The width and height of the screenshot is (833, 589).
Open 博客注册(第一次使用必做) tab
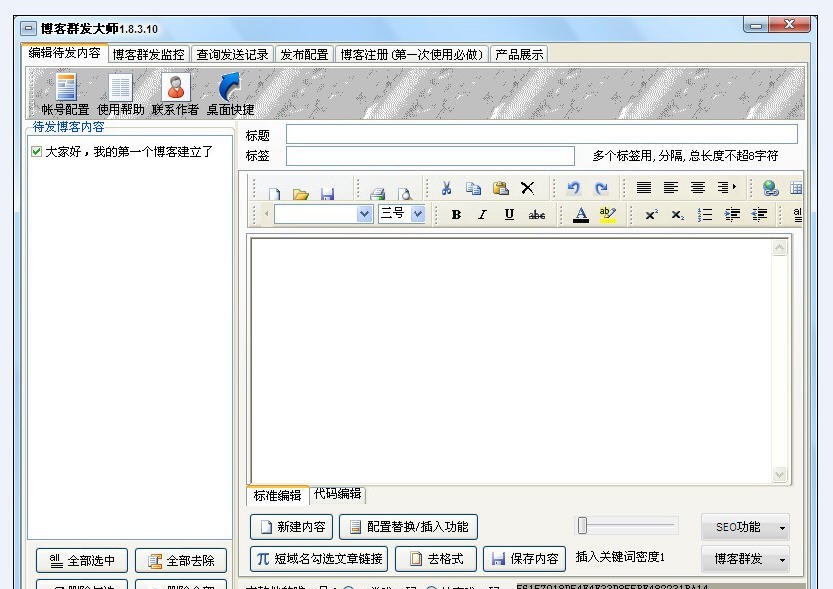pyautogui.click(x=411, y=55)
